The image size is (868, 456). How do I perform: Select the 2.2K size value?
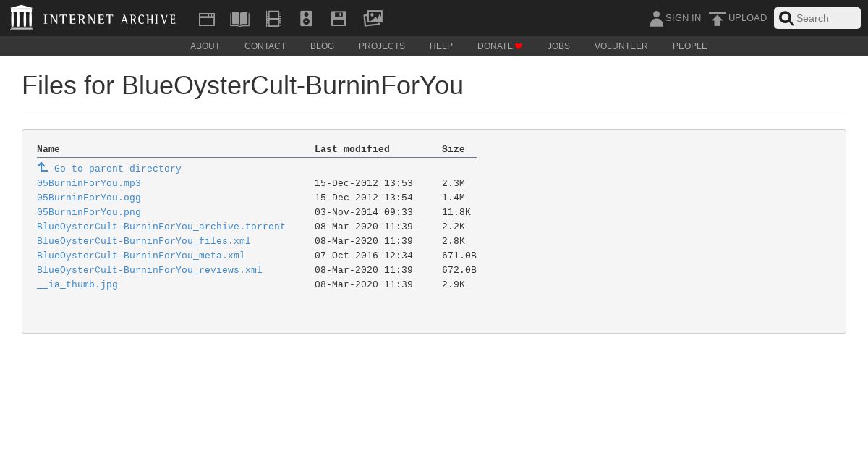click(x=454, y=227)
